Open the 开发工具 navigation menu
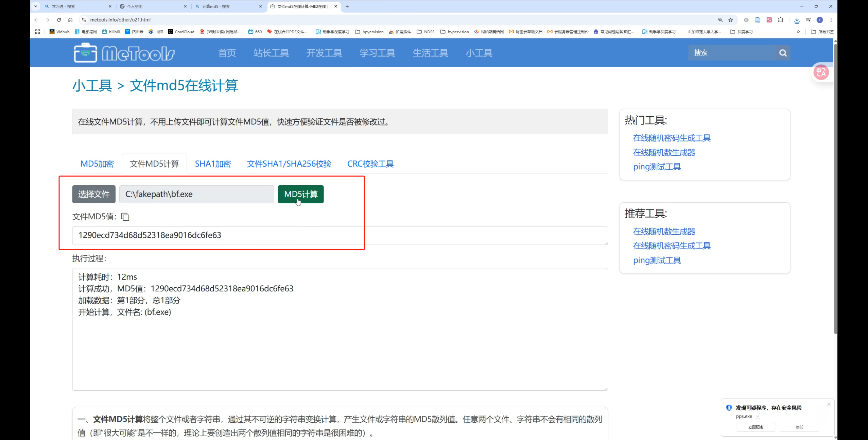Image resolution: width=868 pixels, height=440 pixels. [x=324, y=53]
